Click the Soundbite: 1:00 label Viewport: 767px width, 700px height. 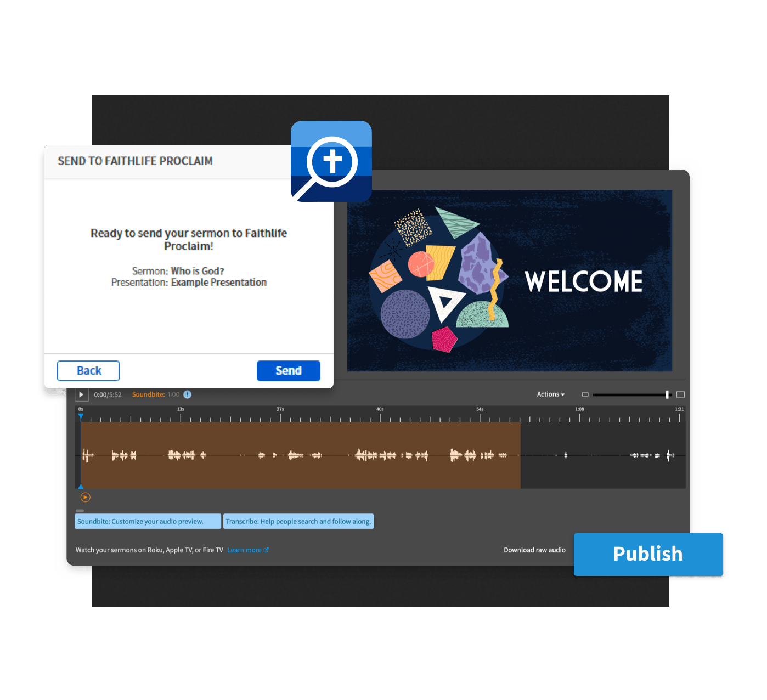click(x=155, y=394)
